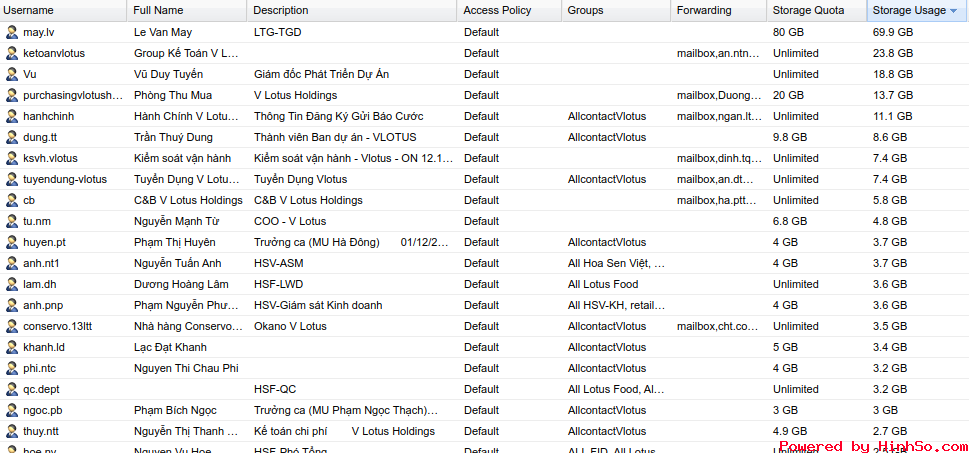The height and width of the screenshot is (453, 969).
Task: Select the 9.8 GB quota cell
Action: coord(790,137)
